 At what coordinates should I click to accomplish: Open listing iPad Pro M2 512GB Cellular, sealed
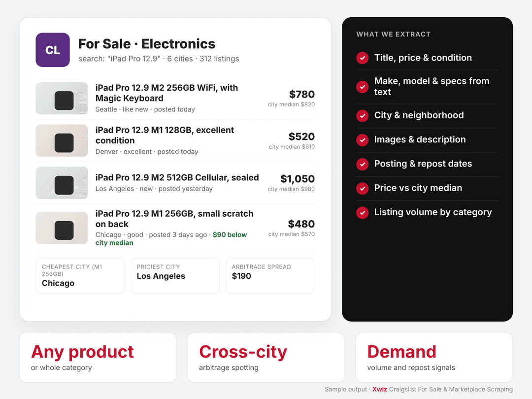pyautogui.click(x=177, y=177)
